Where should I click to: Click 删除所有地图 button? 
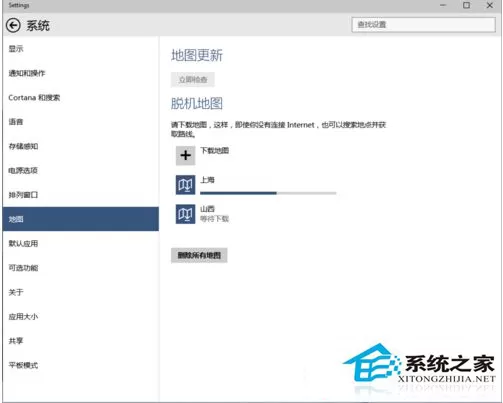click(199, 255)
